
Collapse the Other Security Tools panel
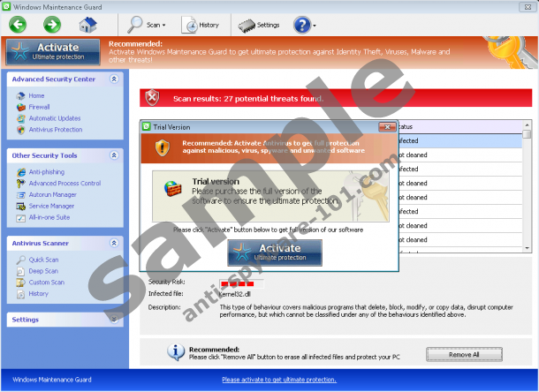[x=113, y=155]
